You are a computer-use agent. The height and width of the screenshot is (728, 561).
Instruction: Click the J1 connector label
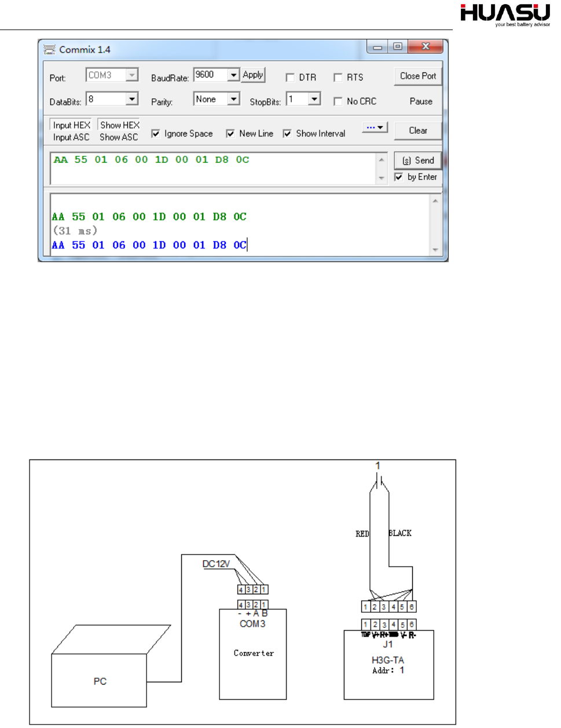388,644
